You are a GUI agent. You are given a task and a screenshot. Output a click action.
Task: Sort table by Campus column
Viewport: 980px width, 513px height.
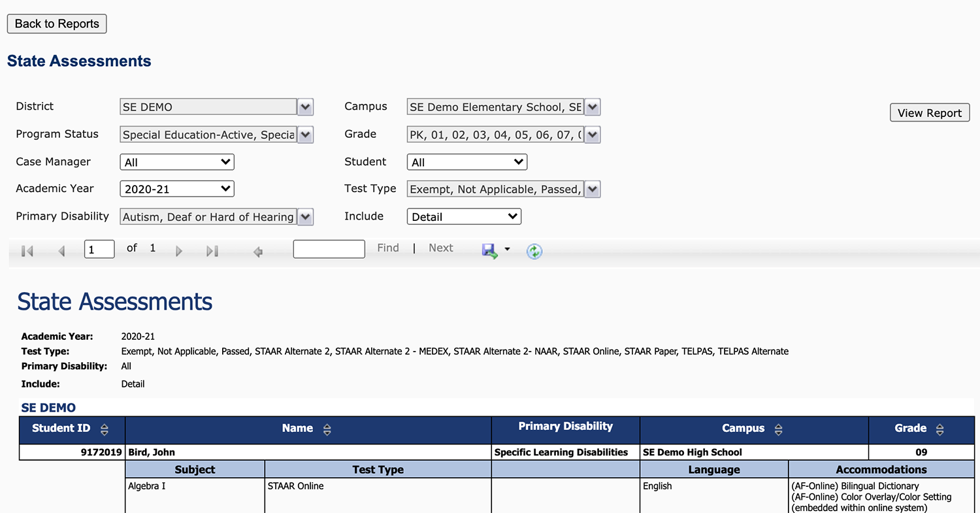click(x=778, y=430)
